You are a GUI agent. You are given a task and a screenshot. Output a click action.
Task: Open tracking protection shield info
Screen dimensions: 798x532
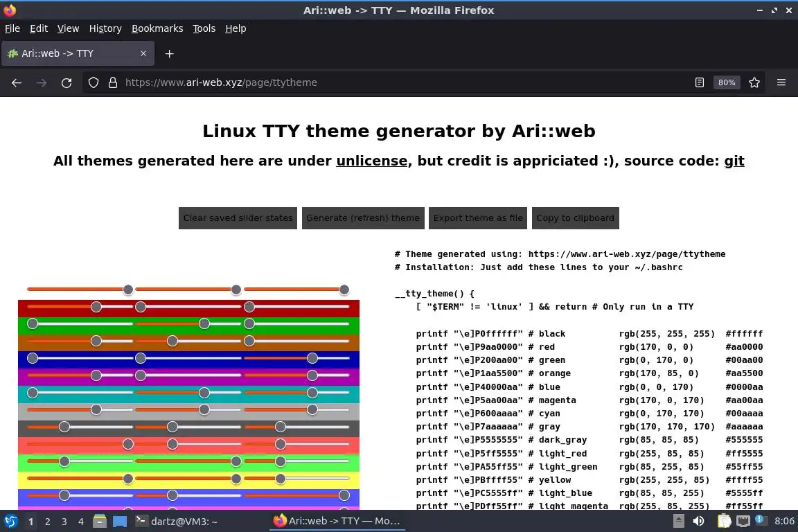tap(93, 82)
